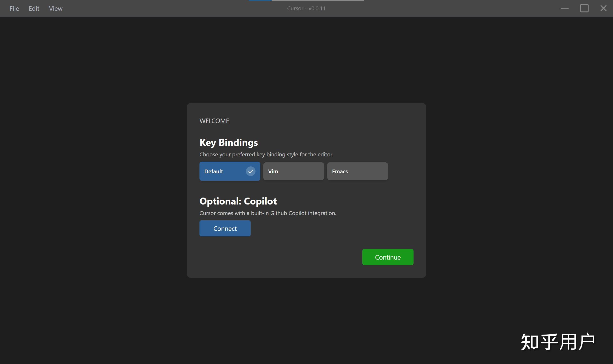Click the checkmark icon on Default

[251, 171]
